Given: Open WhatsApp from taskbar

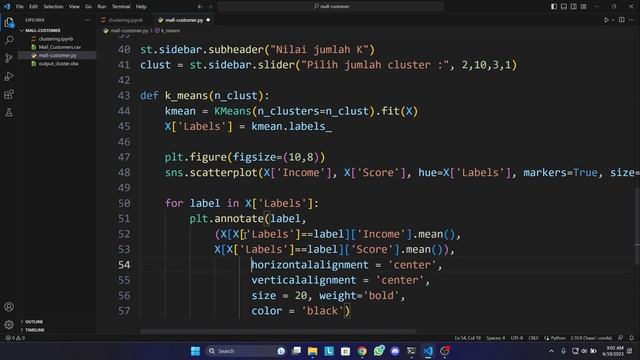Looking at the screenshot, I should [x=379, y=351].
